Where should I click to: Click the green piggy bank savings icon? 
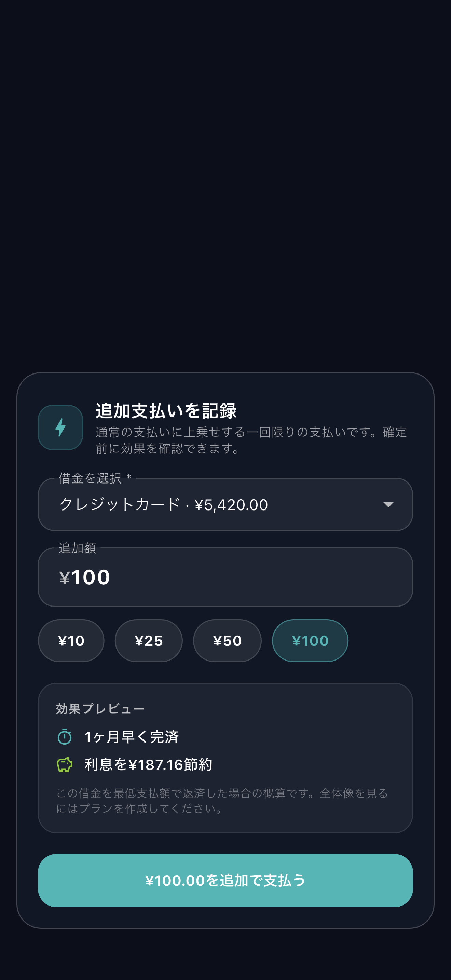tap(65, 764)
